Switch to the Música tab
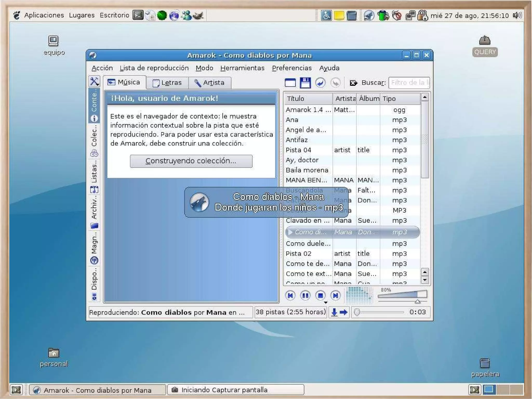 click(x=124, y=82)
